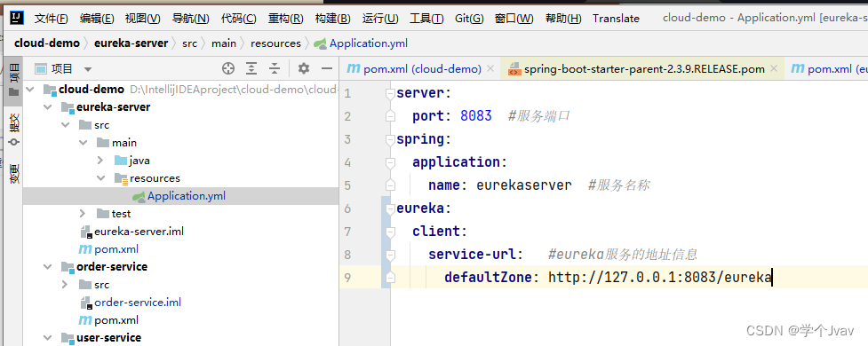Viewport: 868px width, 346px height.
Task: Open the Git menu
Action: (x=469, y=19)
